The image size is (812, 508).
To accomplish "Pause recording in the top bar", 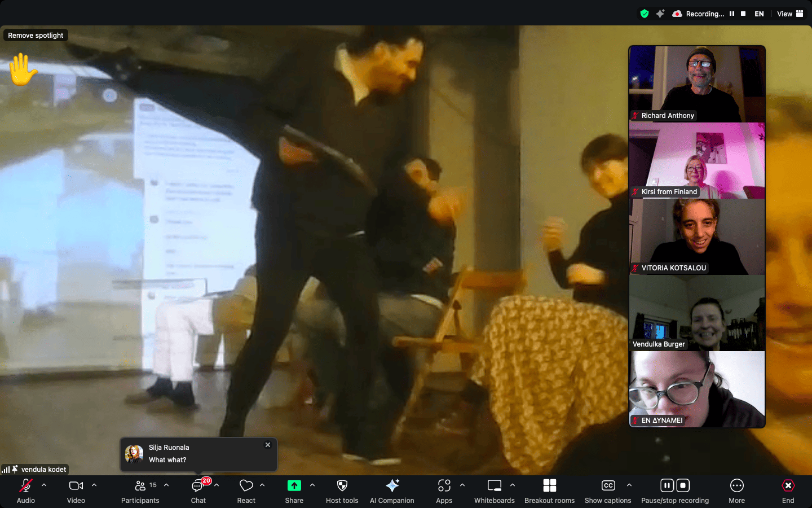I will [732, 14].
